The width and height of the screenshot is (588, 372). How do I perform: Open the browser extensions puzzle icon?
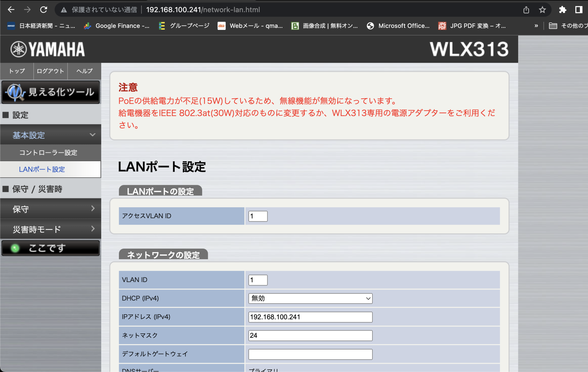(x=562, y=9)
